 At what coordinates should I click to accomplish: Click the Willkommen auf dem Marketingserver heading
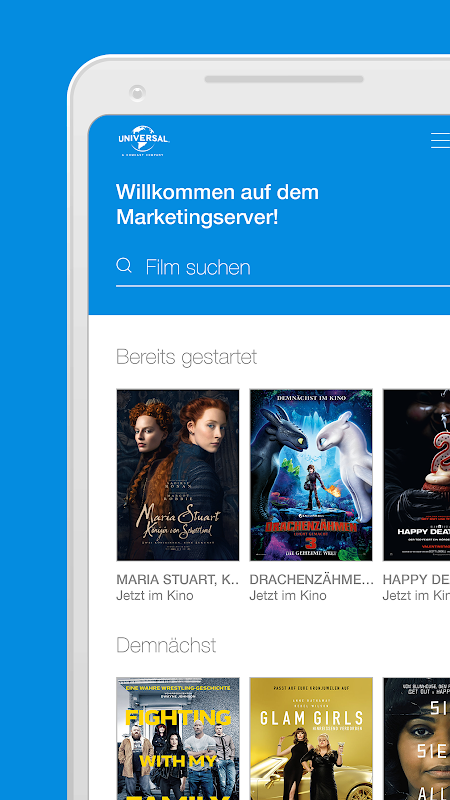tap(217, 205)
